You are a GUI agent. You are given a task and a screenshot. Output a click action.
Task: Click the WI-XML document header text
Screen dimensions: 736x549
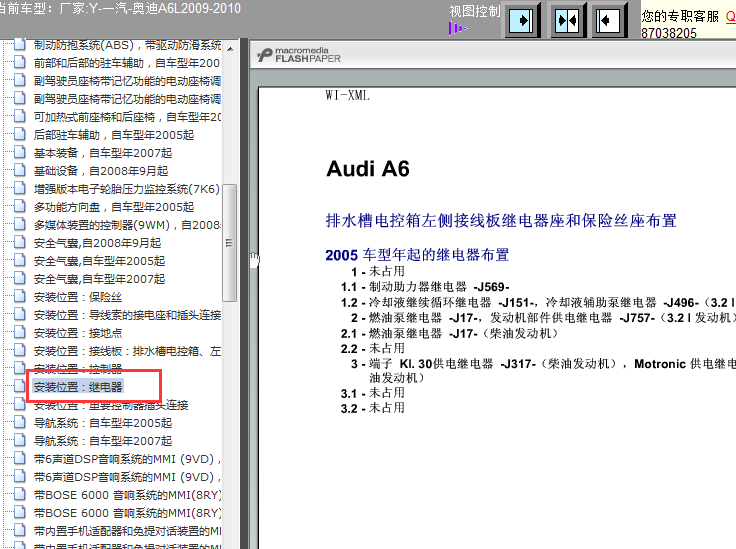347,95
